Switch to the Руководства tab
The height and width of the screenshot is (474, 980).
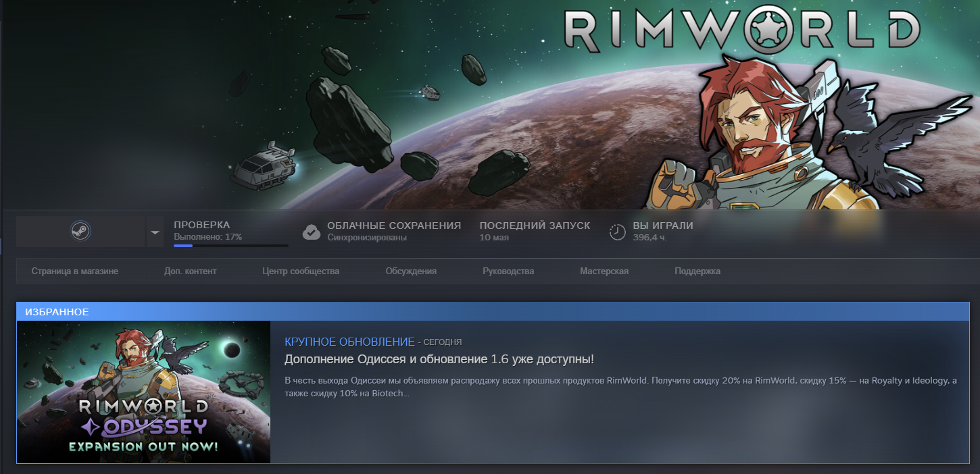coord(508,271)
